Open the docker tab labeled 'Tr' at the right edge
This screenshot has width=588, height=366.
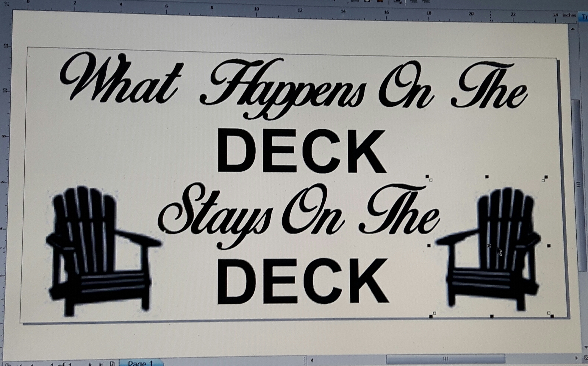[x=584, y=16]
